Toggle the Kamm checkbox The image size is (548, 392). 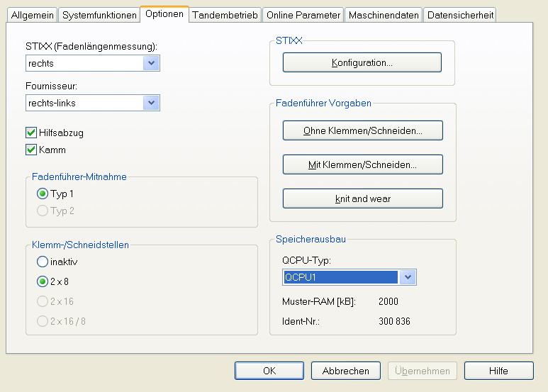[31, 150]
